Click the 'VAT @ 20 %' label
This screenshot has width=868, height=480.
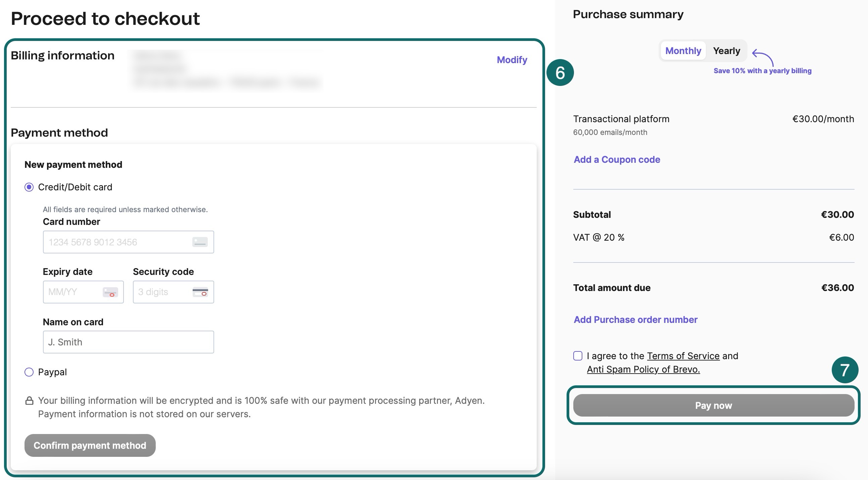[598, 237]
